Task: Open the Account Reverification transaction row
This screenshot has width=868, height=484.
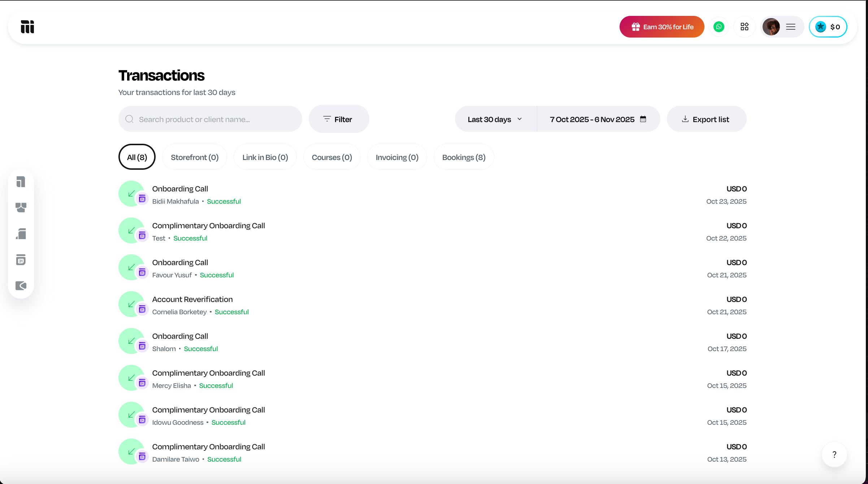Action: (x=192, y=299)
